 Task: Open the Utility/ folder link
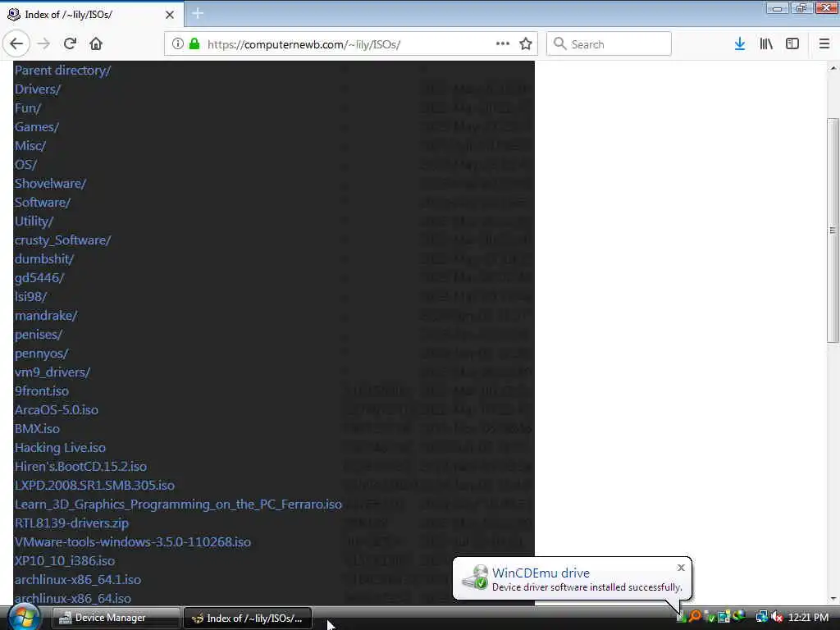coord(34,221)
